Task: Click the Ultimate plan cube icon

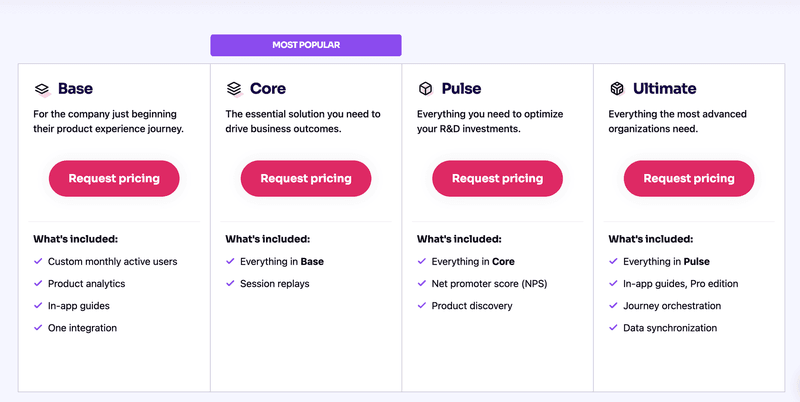Action: 617,89
